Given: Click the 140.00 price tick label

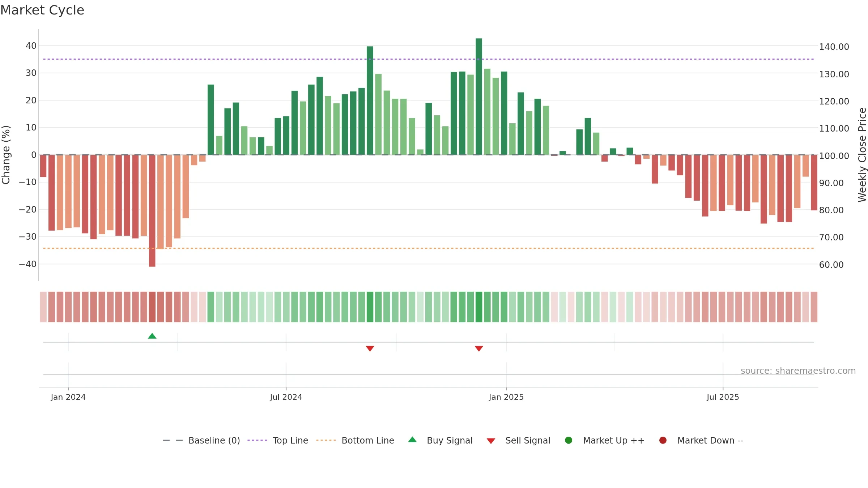Looking at the screenshot, I should (834, 47).
